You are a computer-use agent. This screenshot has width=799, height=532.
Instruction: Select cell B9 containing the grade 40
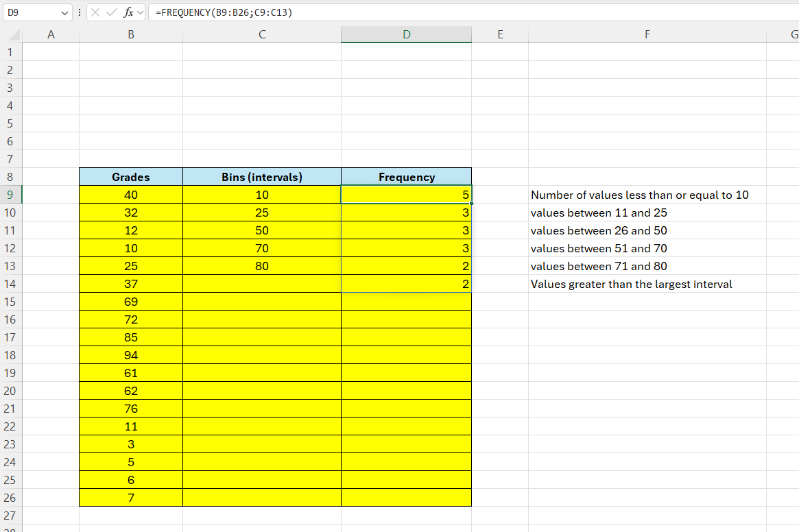point(130,194)
